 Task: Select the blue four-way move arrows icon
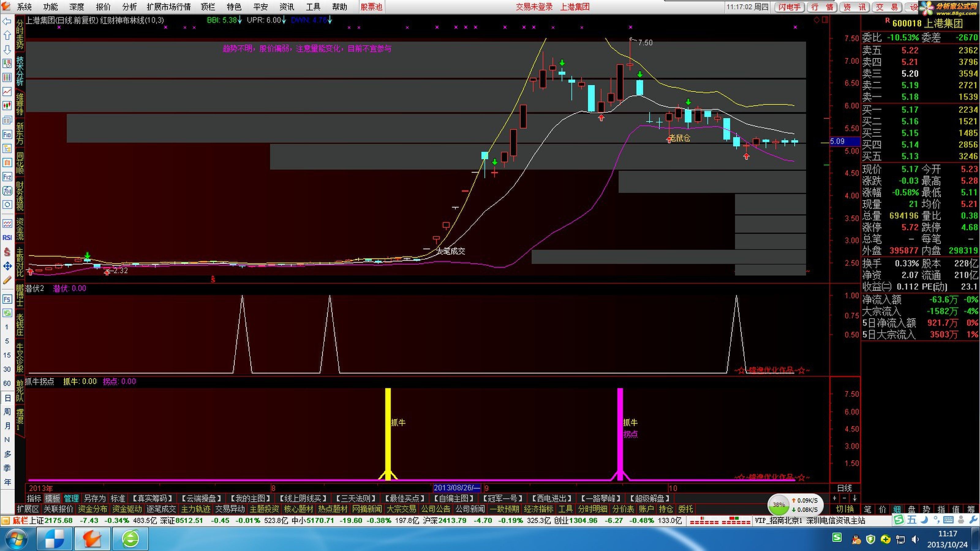click(x=7, y=266)
